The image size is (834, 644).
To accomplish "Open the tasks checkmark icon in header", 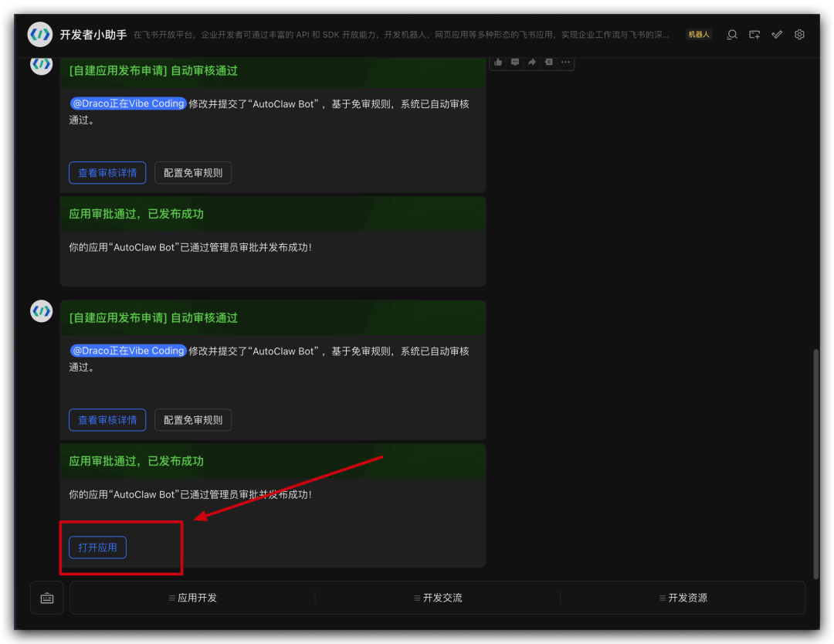I will point(777,35).
